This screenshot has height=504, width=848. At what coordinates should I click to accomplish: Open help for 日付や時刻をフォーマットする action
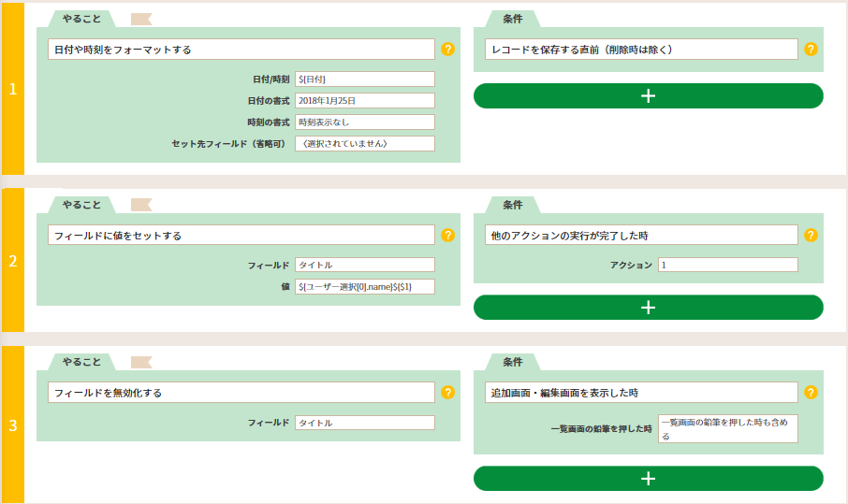(x=447, y=50)
